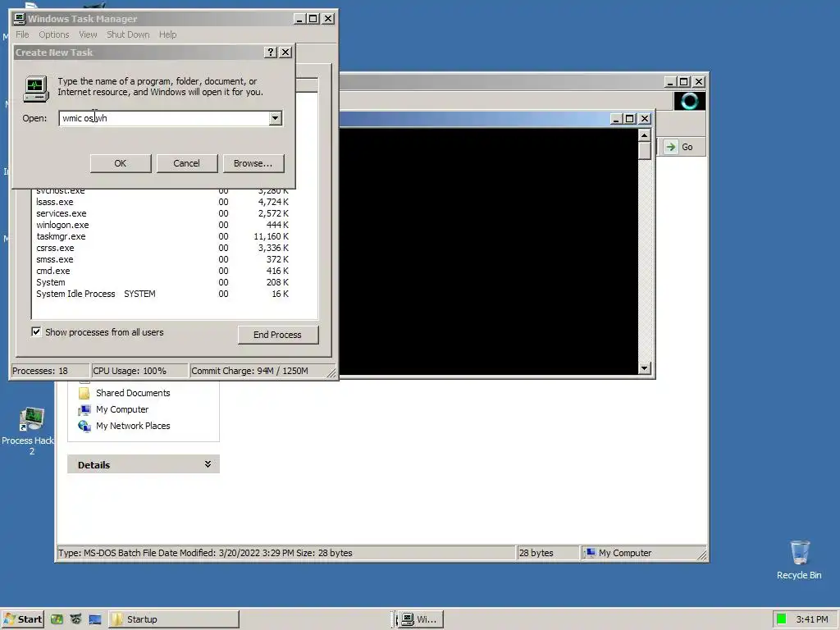Click the My Network Places icon
Viewport: 840px width, 630px height.
click(x=84, y=426)
